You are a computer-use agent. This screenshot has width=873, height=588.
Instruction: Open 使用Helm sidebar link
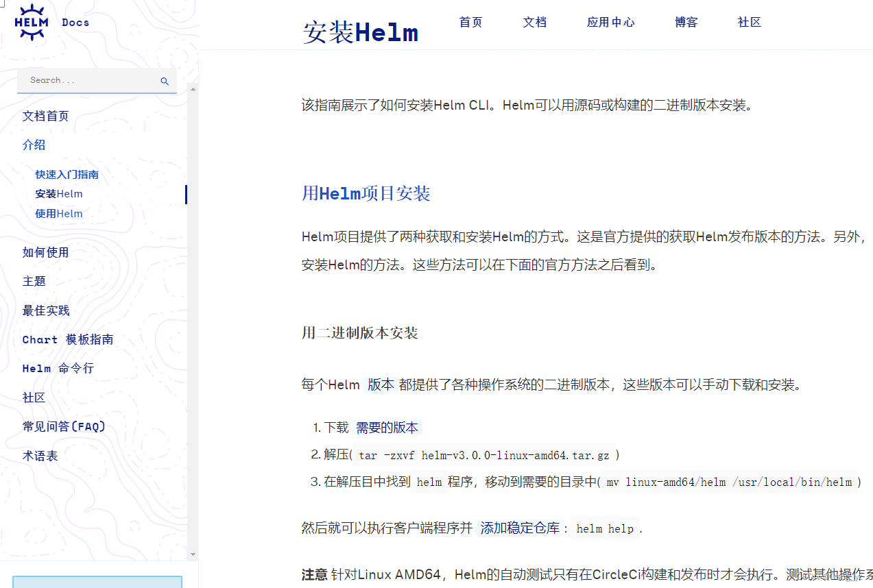point(59,214)
